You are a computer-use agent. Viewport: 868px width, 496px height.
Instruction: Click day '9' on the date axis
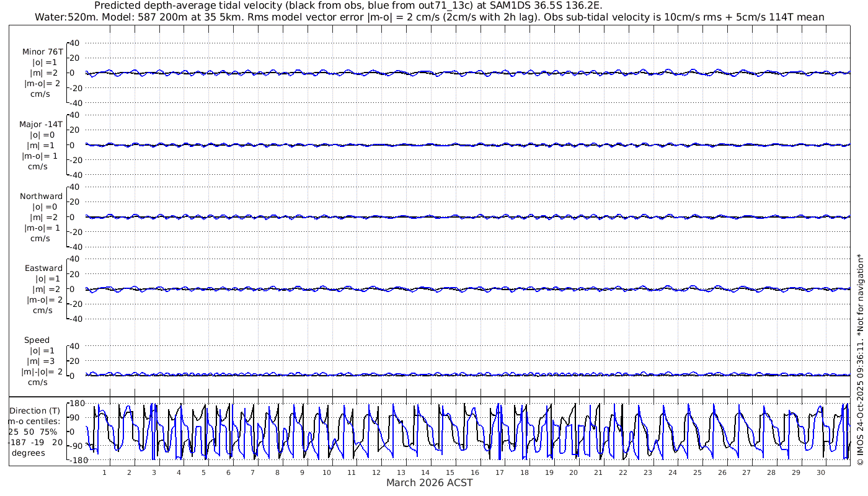pyautogui.click(x=302, y=472)
